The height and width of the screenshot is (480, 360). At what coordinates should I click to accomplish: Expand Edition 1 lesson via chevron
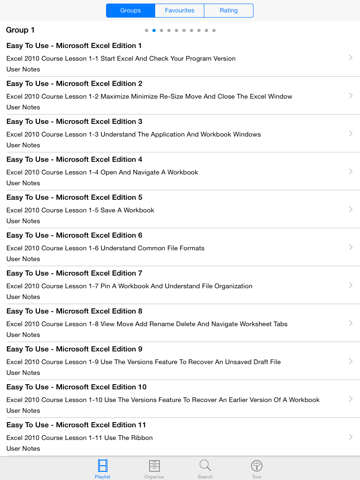point(350,58)
